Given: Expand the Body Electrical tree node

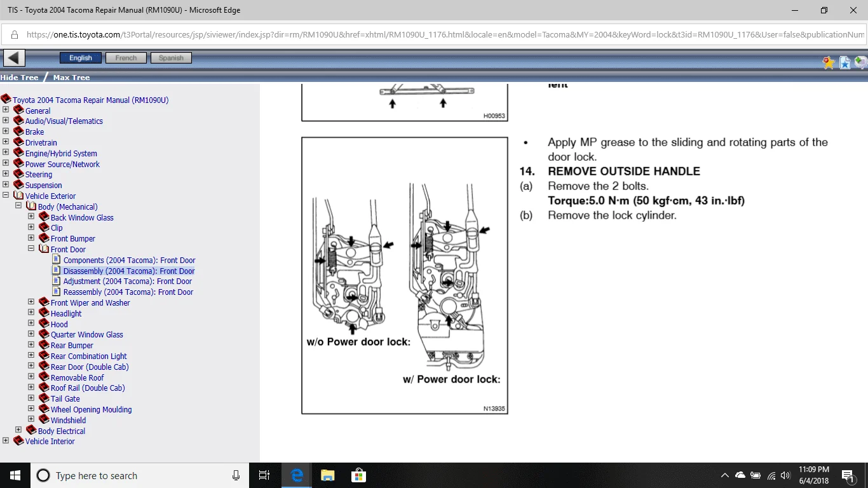Looking at the screenshot, I should click(x=18, y=430).
